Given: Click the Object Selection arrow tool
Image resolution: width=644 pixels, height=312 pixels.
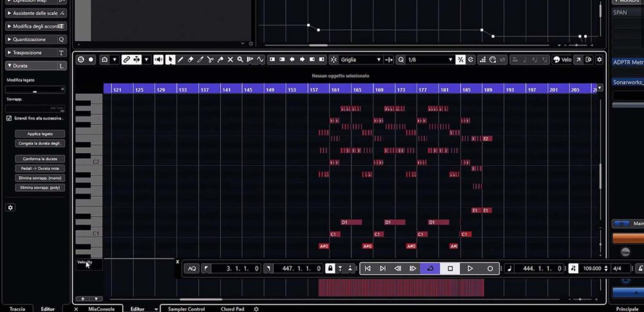Looking at the screenshot, I should click(170, 59).
